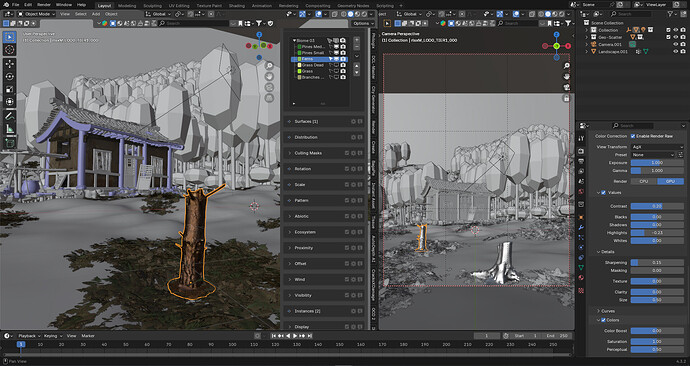Adjust the Saturation slider

point(657,341)
